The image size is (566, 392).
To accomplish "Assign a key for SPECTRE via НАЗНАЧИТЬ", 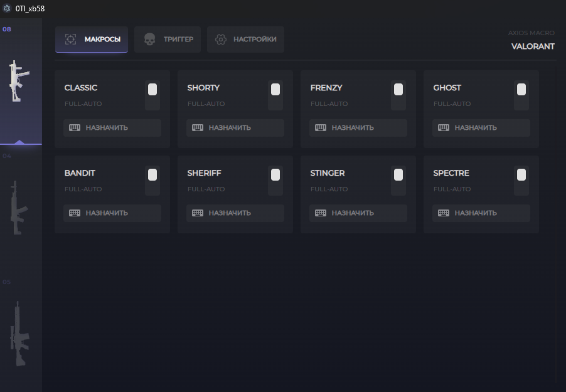I will tap(481, 213).
